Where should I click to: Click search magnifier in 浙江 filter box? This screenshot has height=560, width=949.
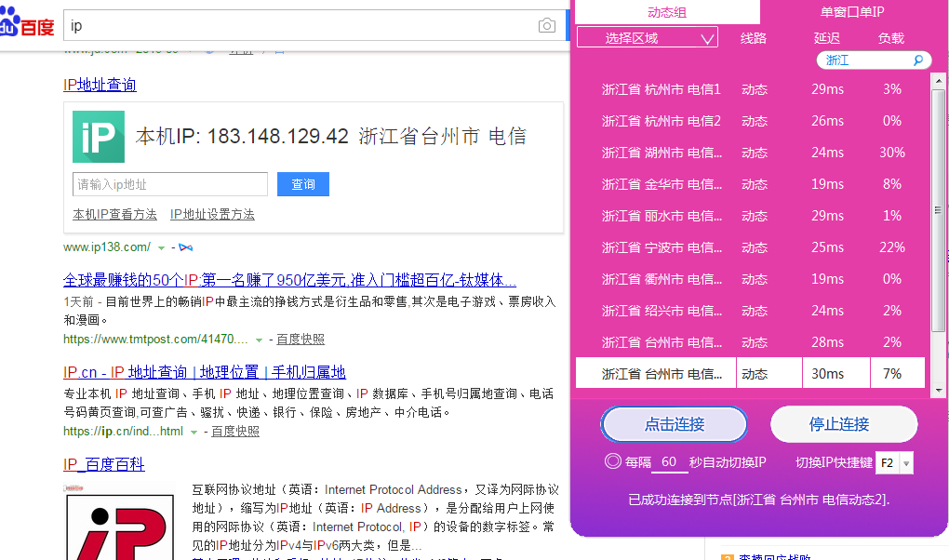point(918,60)
